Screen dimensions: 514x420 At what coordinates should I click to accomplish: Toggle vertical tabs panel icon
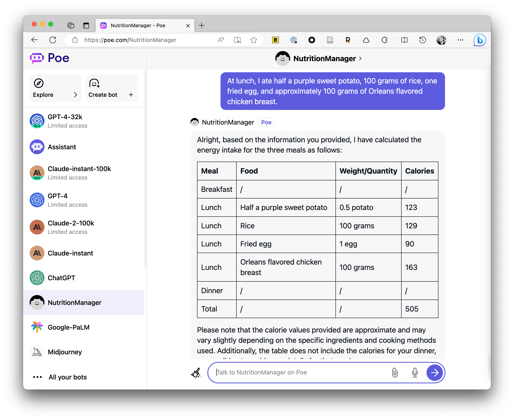click(x=86, y=25)
